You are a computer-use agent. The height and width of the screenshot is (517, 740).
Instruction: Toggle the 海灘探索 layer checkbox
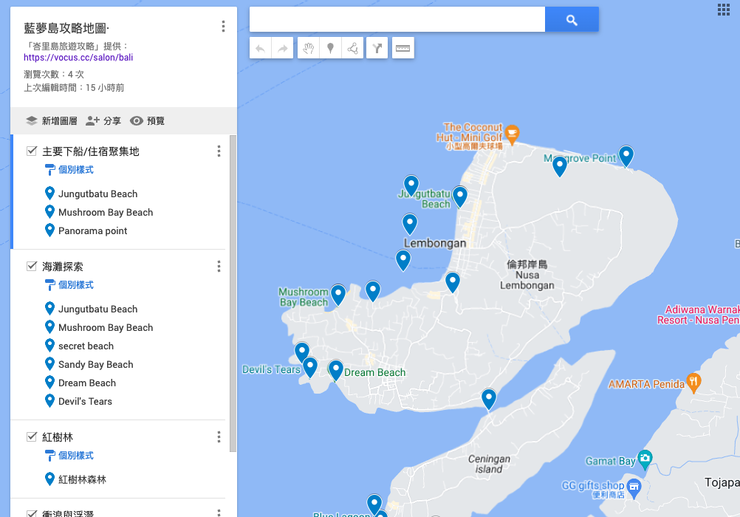(32, 266)
